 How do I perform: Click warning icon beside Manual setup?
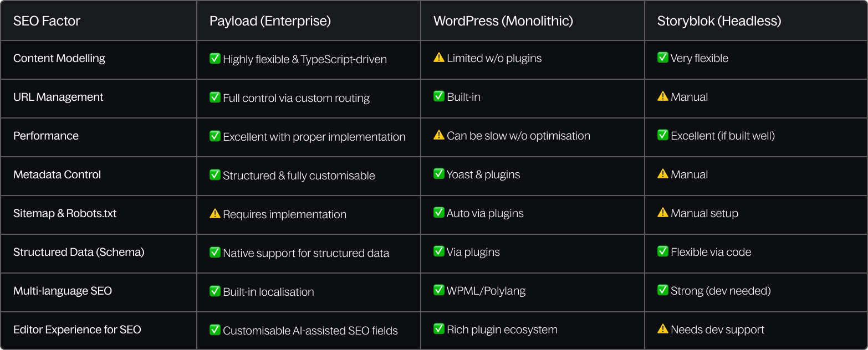pyautogui.click(x=663, y=212)
